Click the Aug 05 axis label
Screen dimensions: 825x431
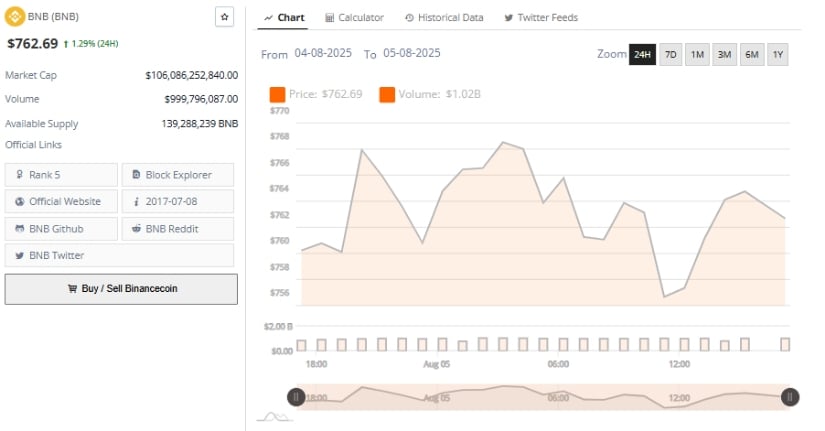click(x=437, y=364)
